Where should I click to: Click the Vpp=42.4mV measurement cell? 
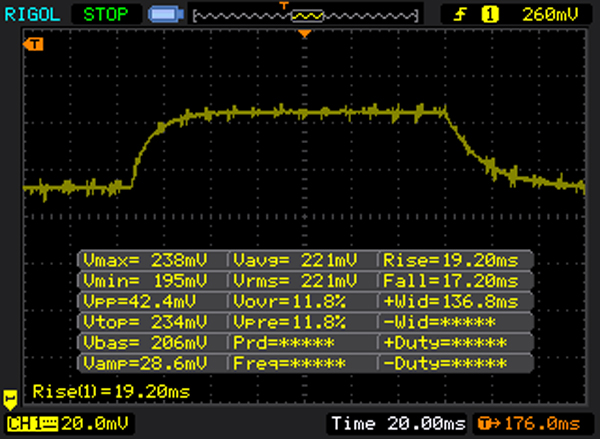click(x=151, y=301)
